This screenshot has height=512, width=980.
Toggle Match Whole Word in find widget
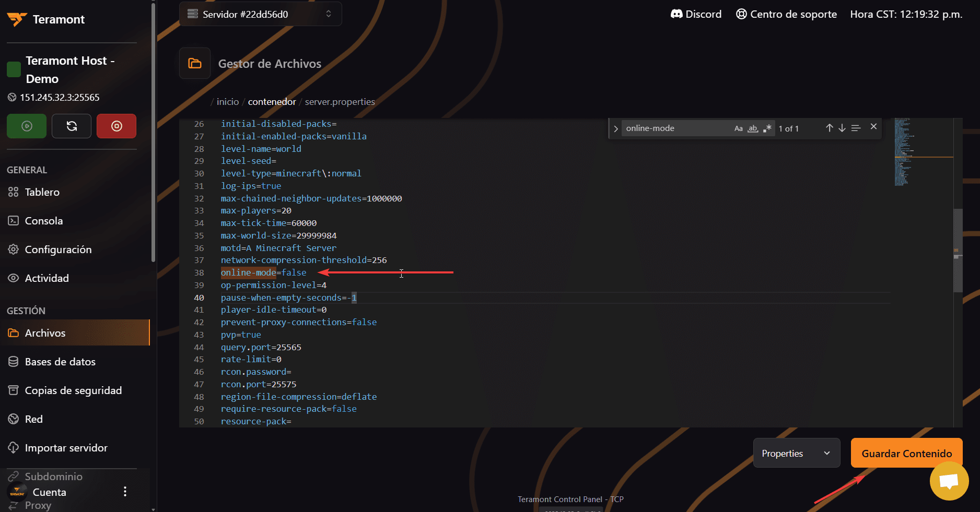(753, 128)
